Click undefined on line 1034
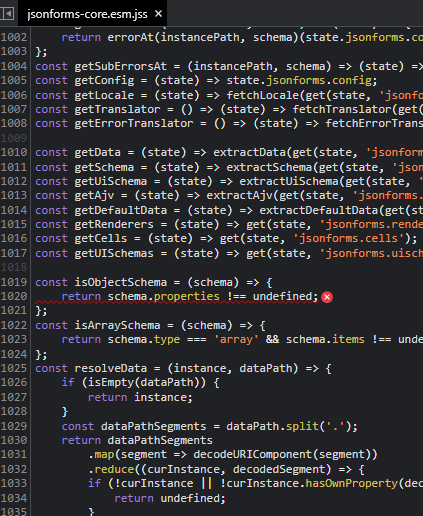Viewport: 423px width, 516px height. 190,498
